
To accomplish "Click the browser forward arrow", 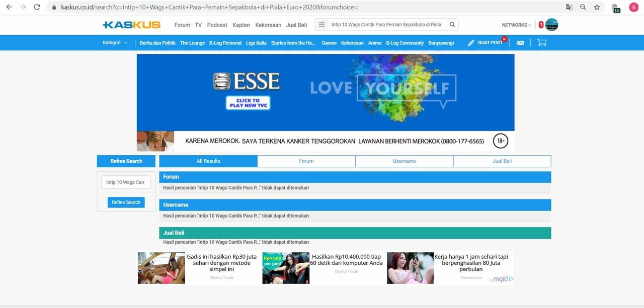I will pyautogui.click(x=23, y=7).
